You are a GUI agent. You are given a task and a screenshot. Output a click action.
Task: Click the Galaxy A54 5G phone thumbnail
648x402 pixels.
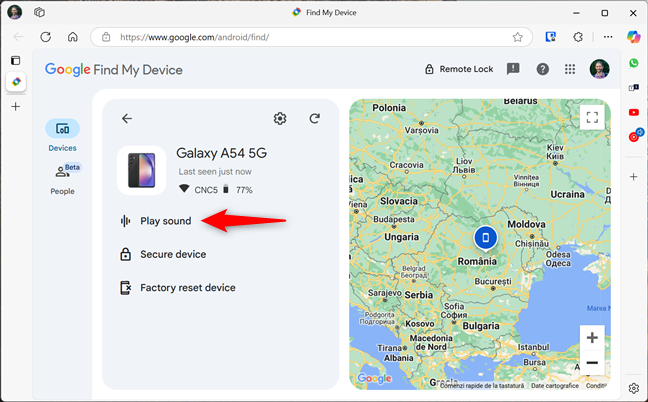tap(142, 170)
